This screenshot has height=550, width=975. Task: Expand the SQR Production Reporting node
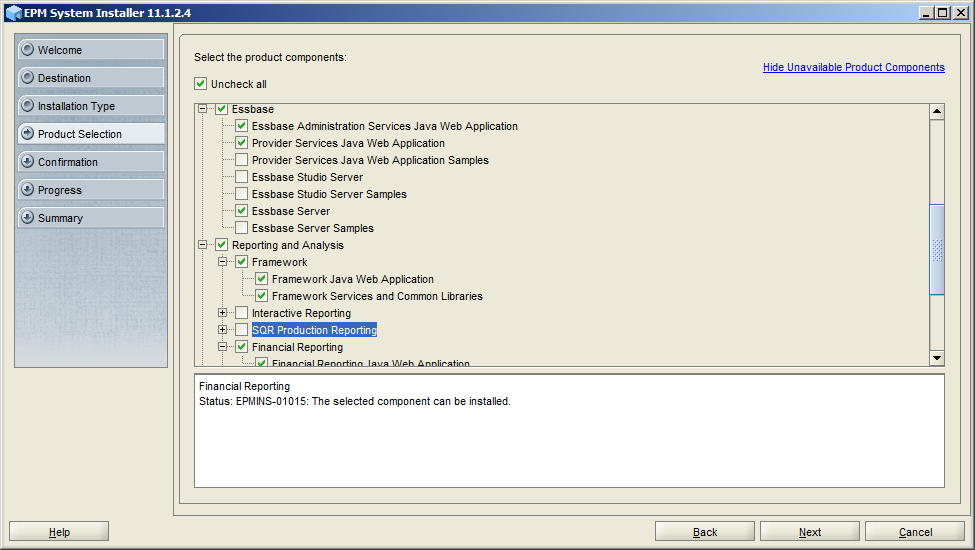(x=222, y=329)
